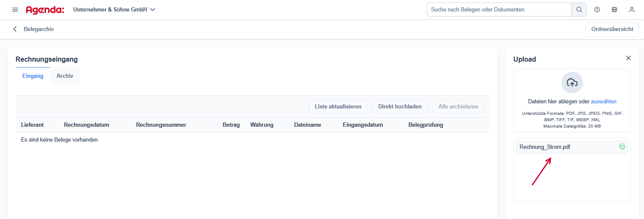Open the user profile icon
The height and width of the screenshot is (219, 644).
click(632, 10)
